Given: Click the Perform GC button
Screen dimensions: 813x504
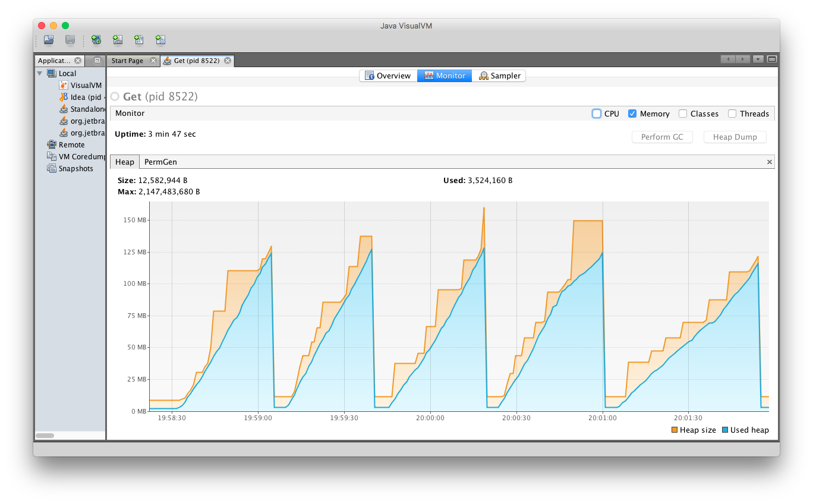Looking at the screenshot, I should click(x=662, y=137).
